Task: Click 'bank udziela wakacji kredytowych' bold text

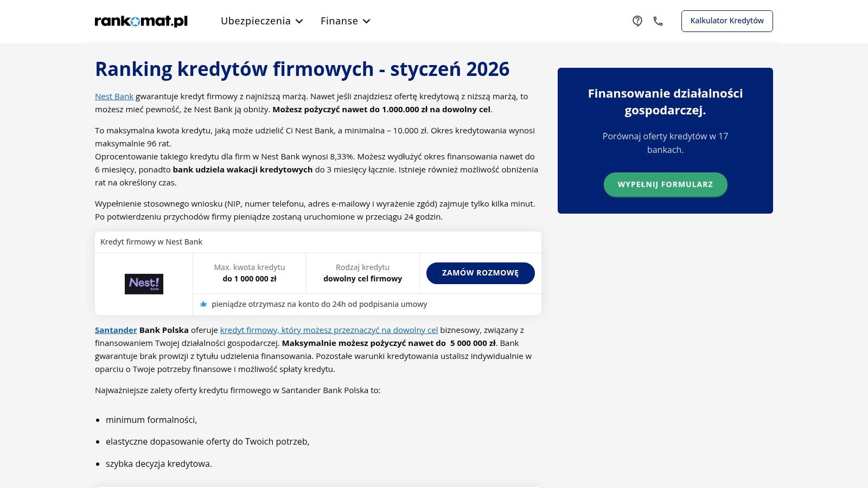Action: pyautogui.click(x=242, y=170)
